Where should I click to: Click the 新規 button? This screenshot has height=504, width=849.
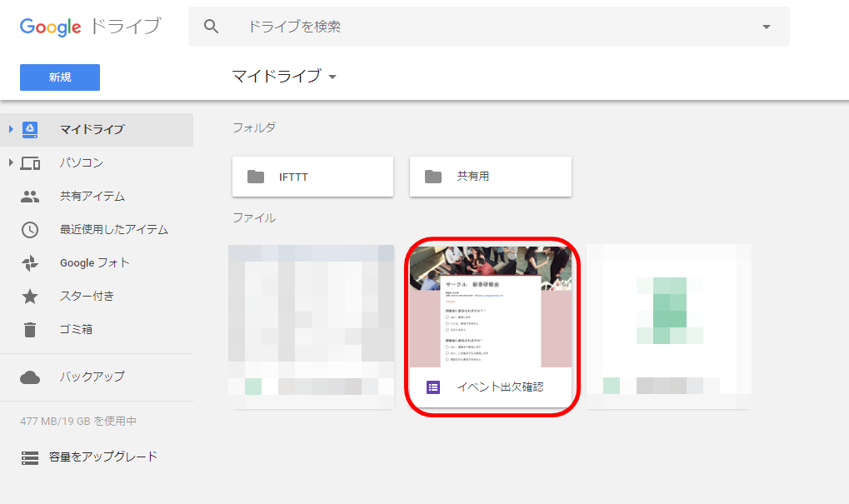pyautogui.click(x=59, y=77)
